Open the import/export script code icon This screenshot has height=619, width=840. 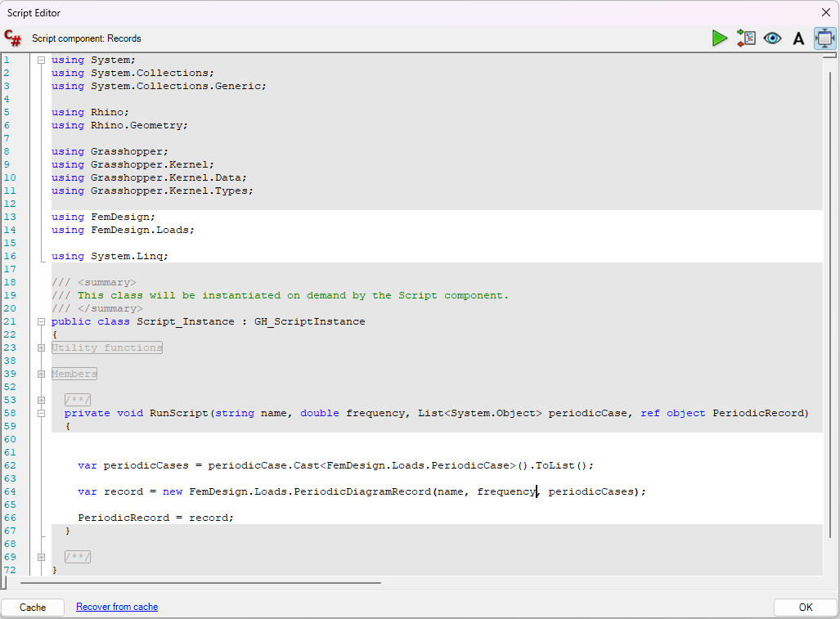click(746, 38)
